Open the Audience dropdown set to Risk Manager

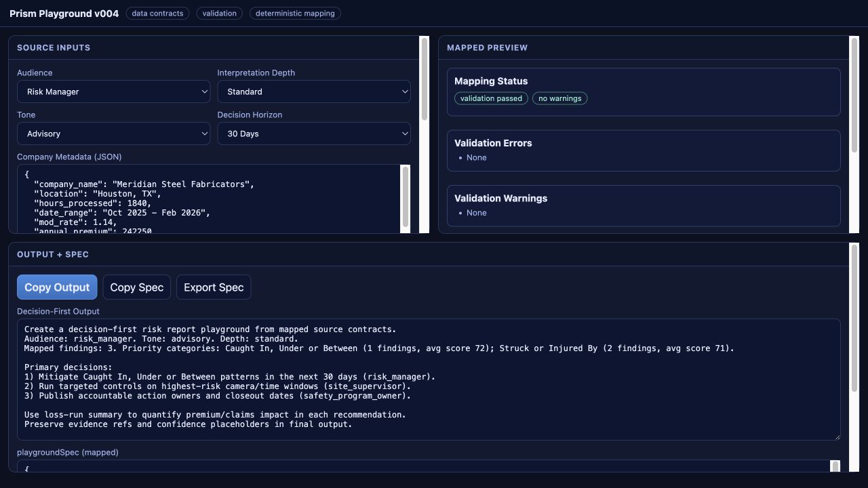[113, 91]
